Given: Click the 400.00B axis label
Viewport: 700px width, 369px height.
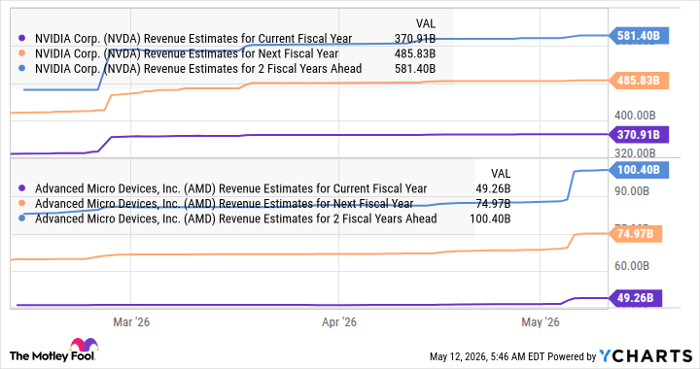Looking at the screenshot, I should pyautogui.click(x=635, y=116).
